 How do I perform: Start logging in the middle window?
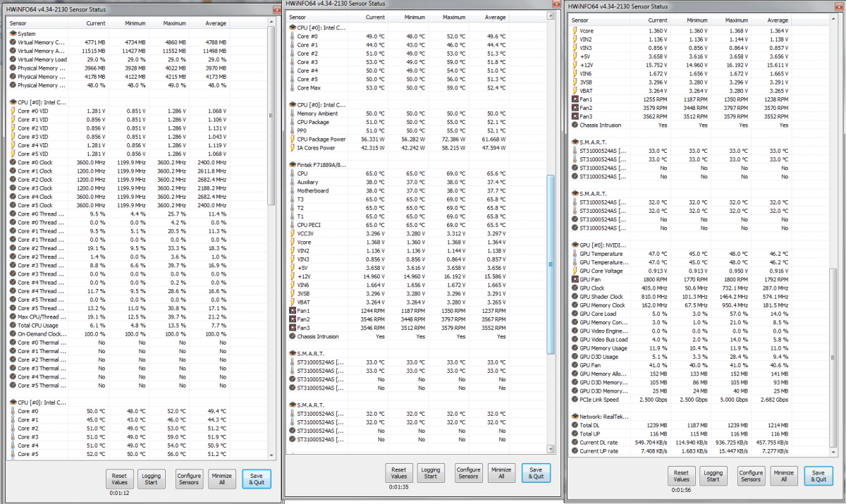pos(431,473)
